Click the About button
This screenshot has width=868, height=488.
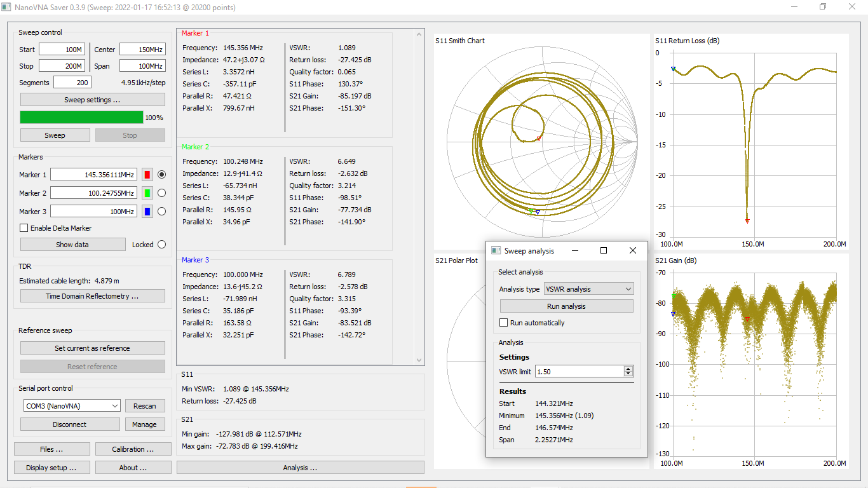click(x=133, y=468)
